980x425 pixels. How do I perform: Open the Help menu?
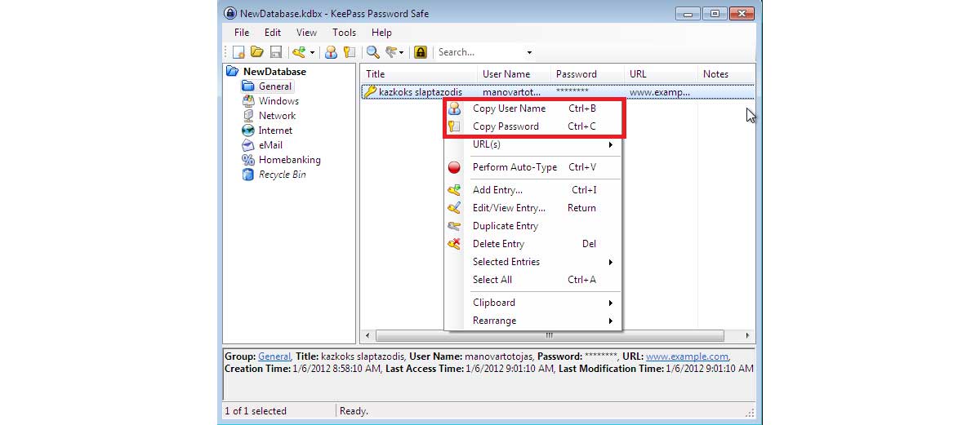point(381,33)
